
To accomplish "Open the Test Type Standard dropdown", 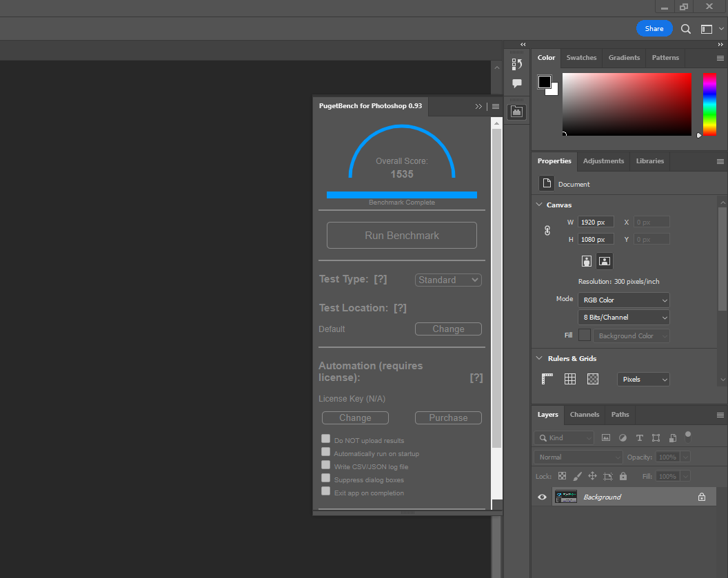I will pos(448,280).
